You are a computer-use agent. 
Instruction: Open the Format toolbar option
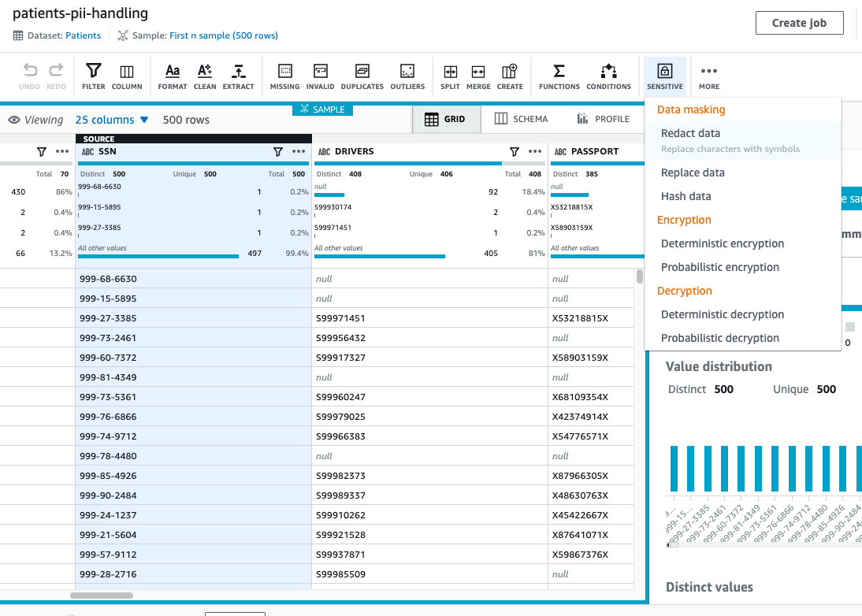(173, 76)
